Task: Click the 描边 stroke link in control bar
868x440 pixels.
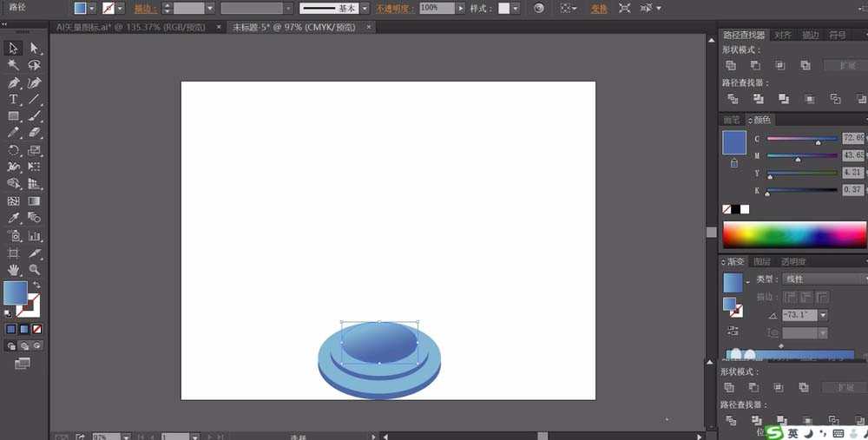Action: [145, 8]
